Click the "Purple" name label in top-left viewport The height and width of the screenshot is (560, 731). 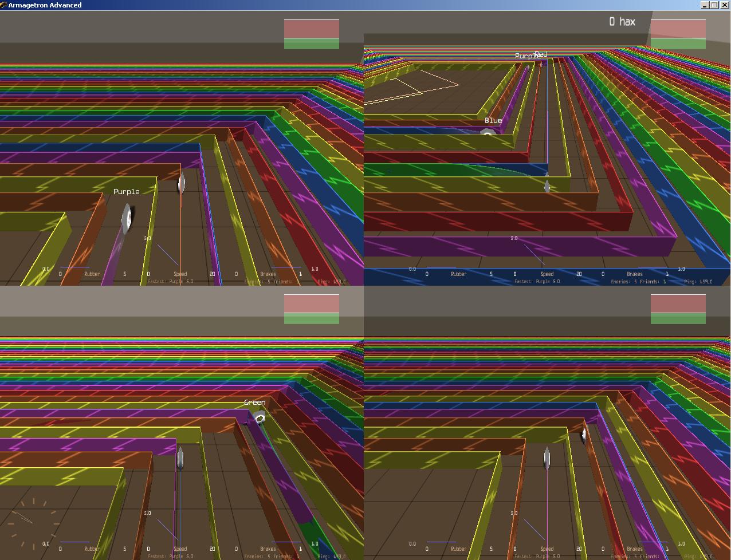[126, 192]
